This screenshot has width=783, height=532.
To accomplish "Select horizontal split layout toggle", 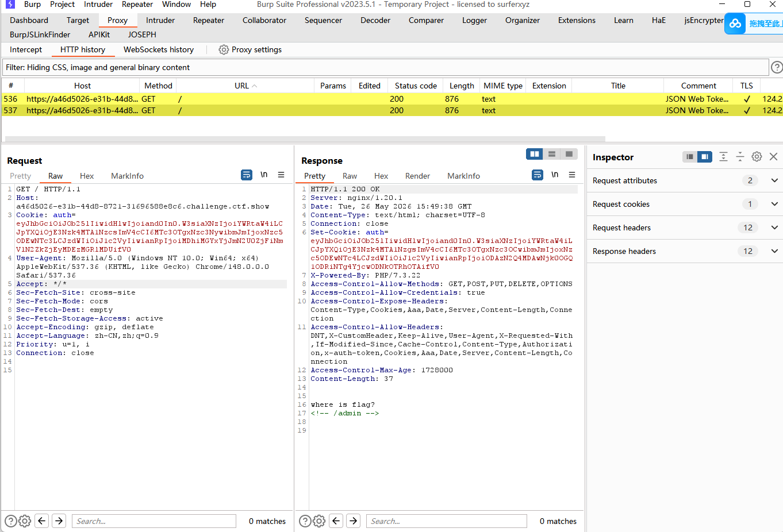I will [552, 154].
